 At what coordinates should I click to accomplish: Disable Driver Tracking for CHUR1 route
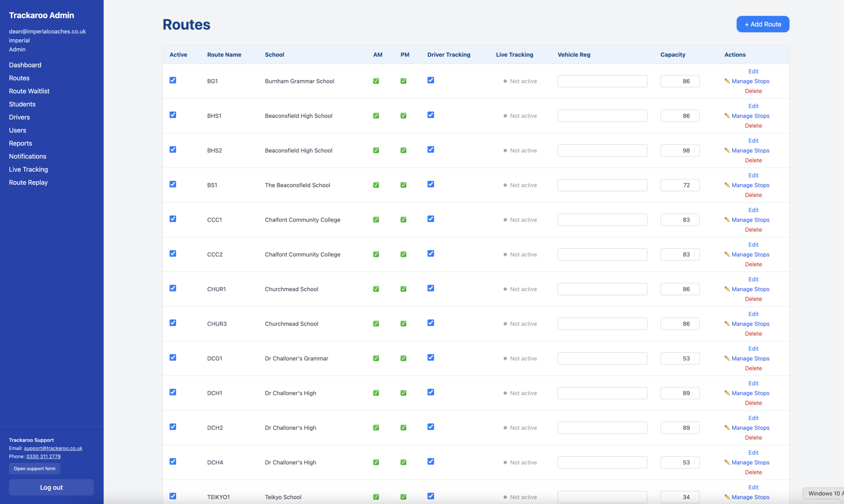[431, 288]
